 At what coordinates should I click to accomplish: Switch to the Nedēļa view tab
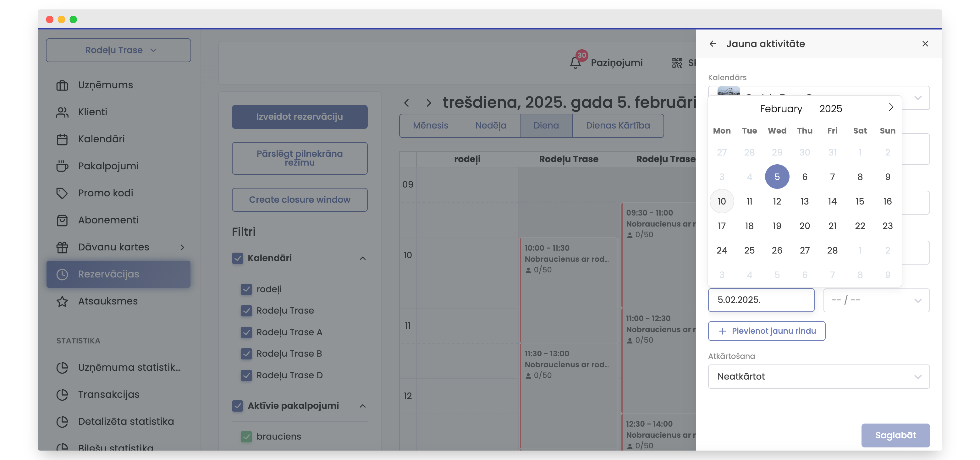click(x=490, y=126)
